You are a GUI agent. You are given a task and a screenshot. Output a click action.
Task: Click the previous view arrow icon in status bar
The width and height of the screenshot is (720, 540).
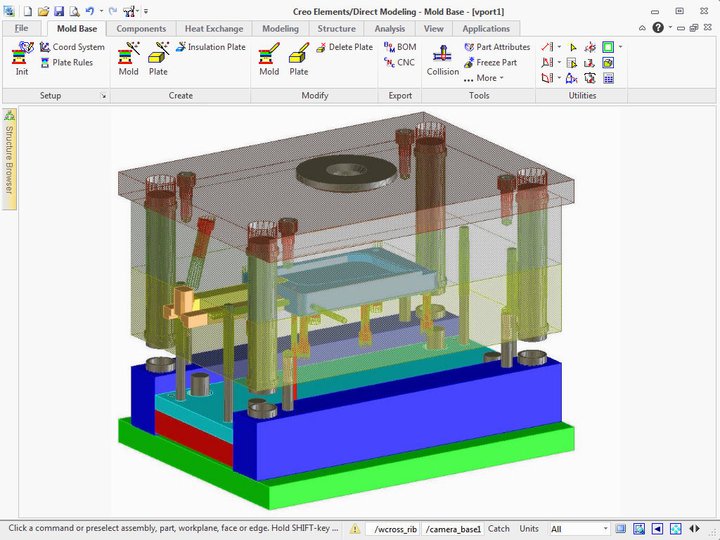[657, 529]
